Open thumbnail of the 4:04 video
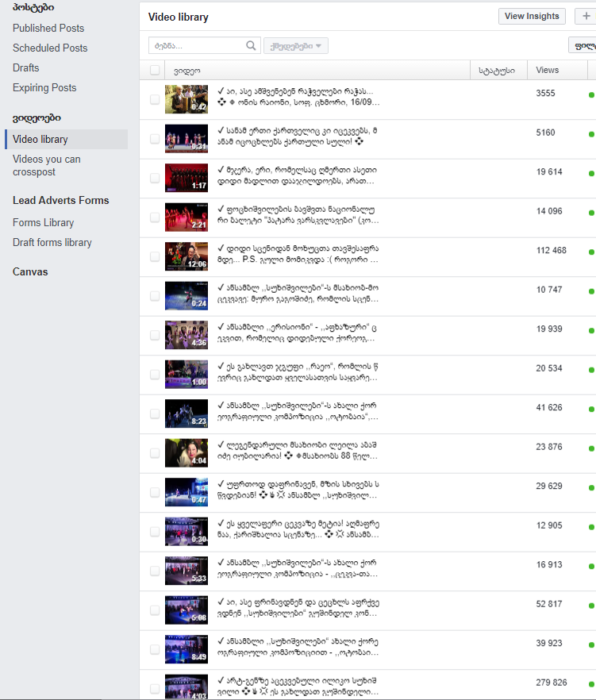The image size is (596, 700). point(186,452)
